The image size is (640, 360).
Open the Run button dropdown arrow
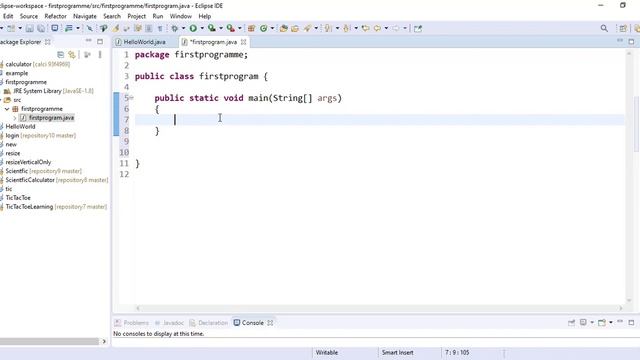(x=202, y=28)
